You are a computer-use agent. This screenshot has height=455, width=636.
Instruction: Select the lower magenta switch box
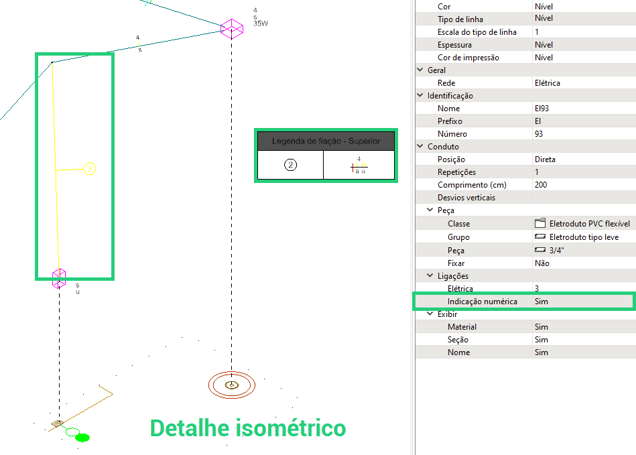click(59, 278)
